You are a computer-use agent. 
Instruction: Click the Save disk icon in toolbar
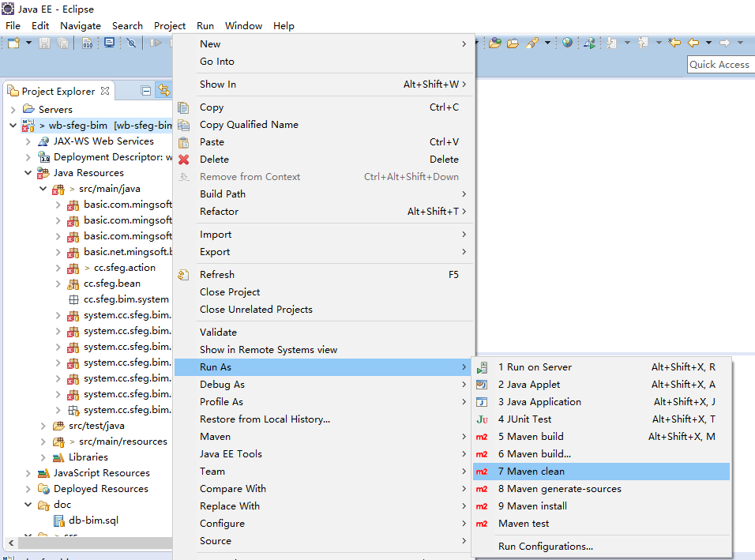[x=44, y=43]
